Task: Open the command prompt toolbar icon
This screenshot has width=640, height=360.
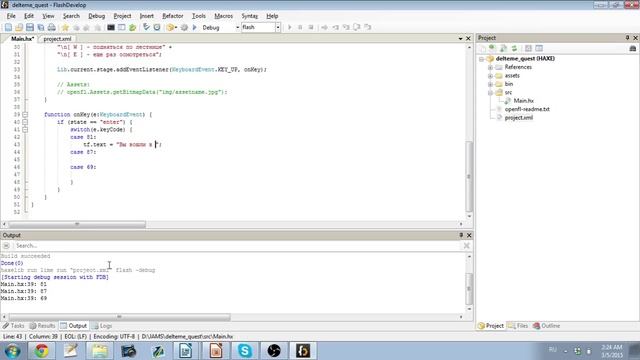Action: coord(111,27)
